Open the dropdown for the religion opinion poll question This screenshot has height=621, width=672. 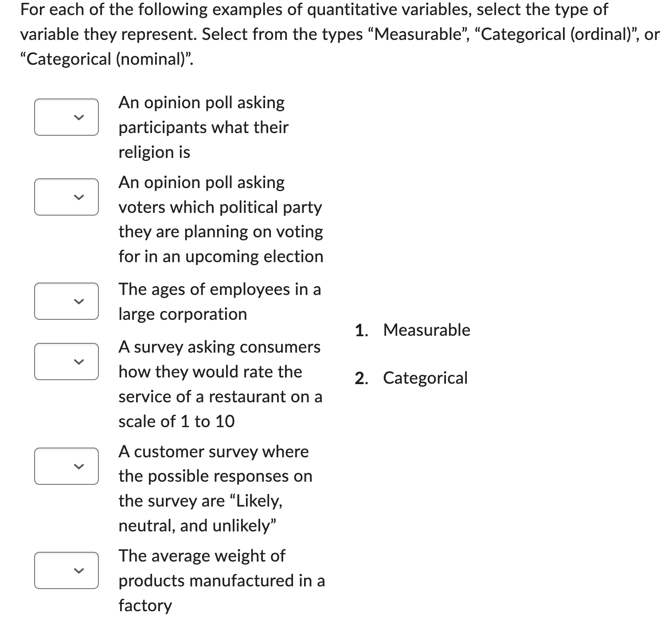(66, 117)
